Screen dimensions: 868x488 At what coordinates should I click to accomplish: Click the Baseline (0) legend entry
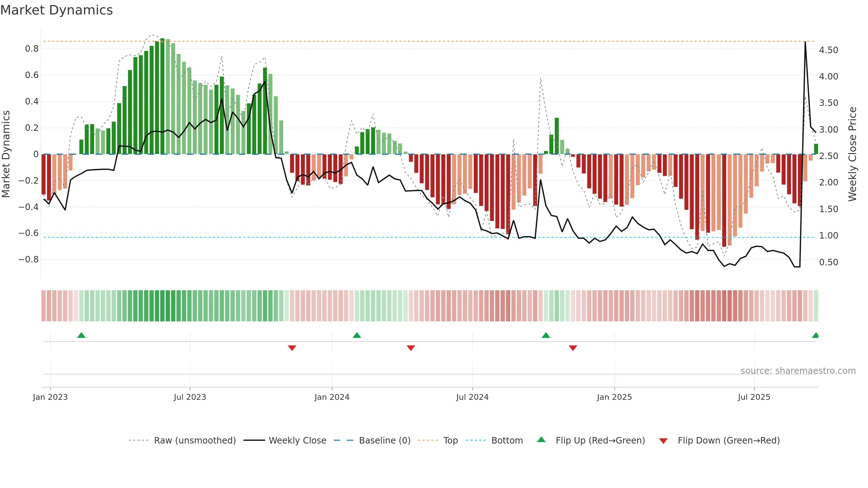[372, 440]
